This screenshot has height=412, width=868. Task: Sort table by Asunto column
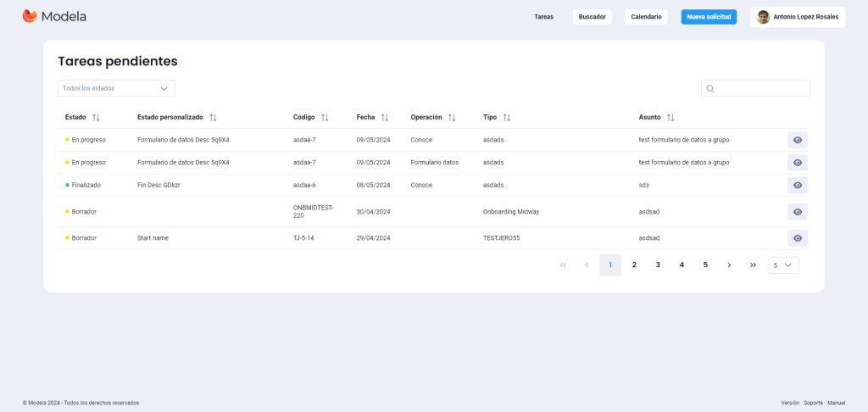(670, 118)
